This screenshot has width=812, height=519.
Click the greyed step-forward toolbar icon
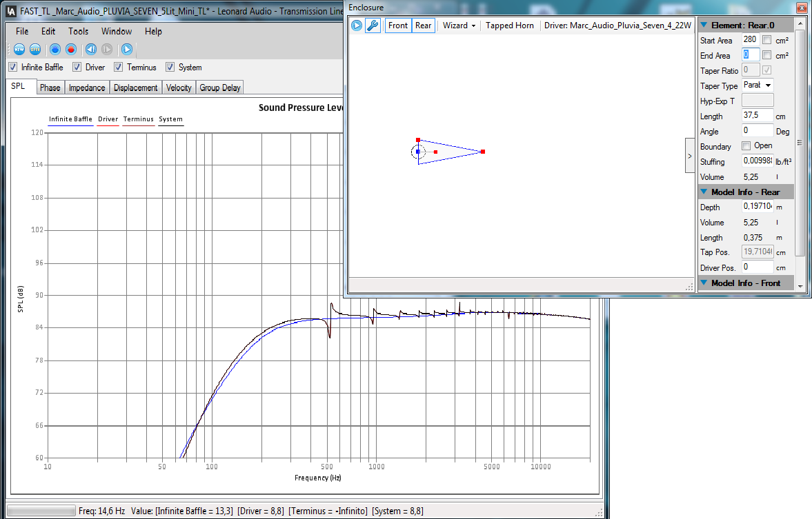point(107,49)
